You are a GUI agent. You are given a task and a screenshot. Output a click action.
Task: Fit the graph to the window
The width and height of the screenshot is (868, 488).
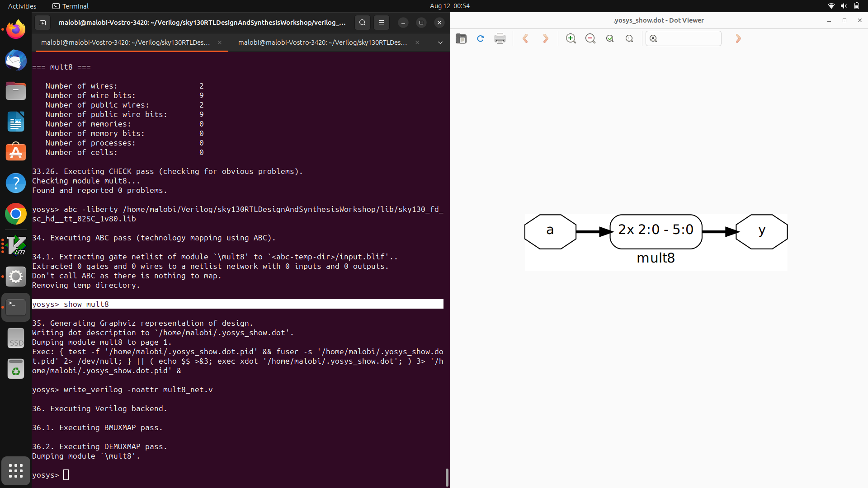click(x=610, y=38)
